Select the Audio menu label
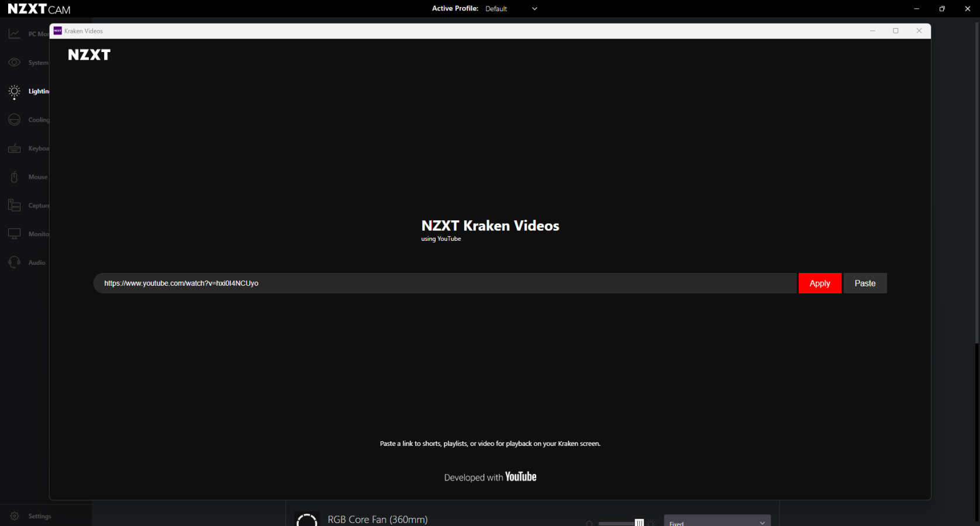 coord(37,262)
